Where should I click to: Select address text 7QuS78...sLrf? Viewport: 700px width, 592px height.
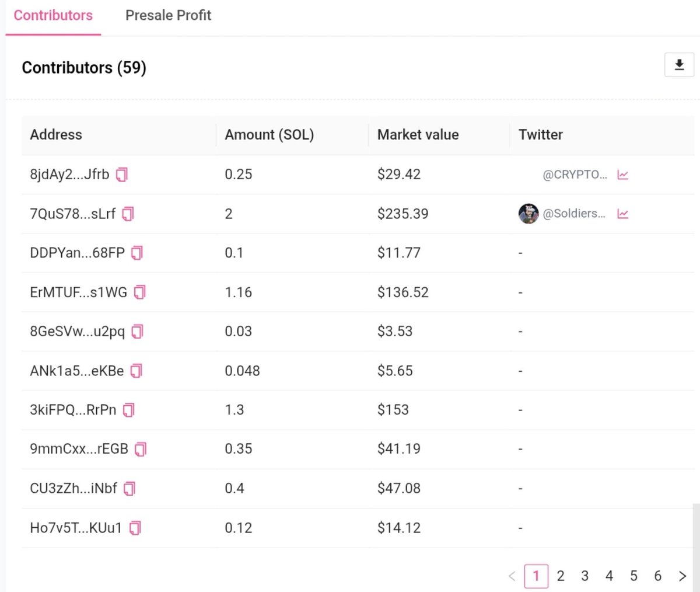point(73,214)
